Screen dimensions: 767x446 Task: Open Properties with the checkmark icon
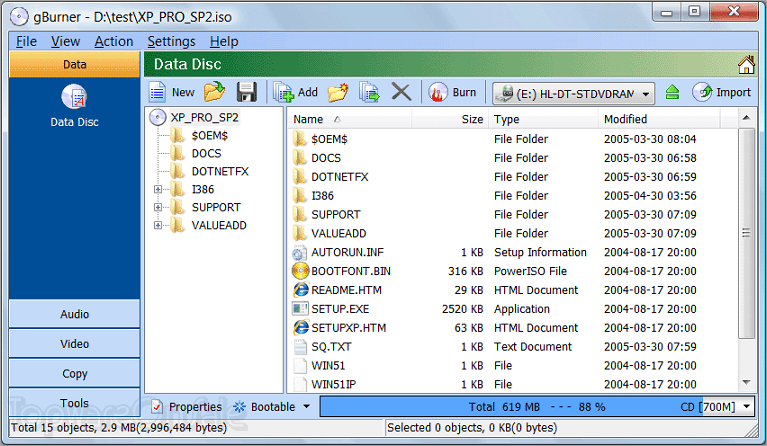(x=157, y=406)
